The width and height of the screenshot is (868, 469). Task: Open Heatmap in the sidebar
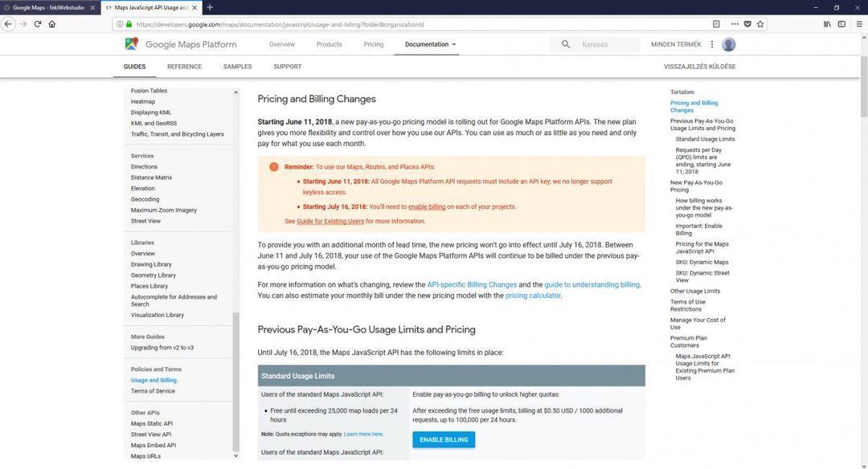click(x=143, y=102)
